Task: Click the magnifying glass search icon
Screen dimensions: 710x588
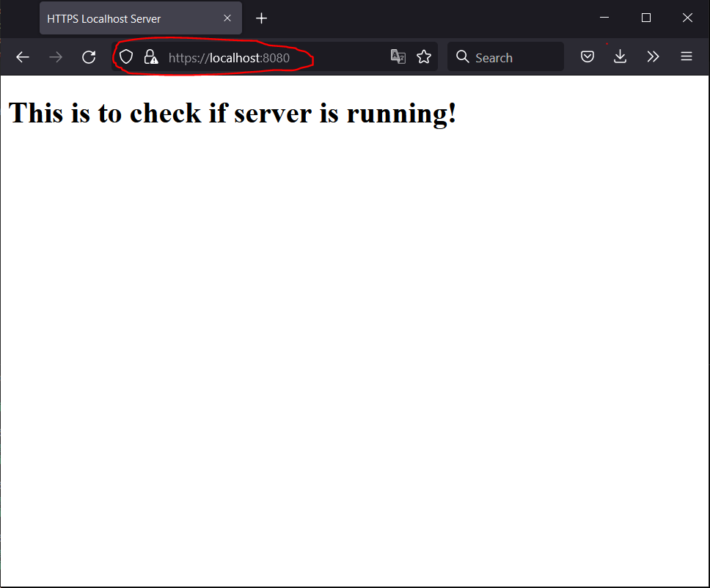Action: 462,56
